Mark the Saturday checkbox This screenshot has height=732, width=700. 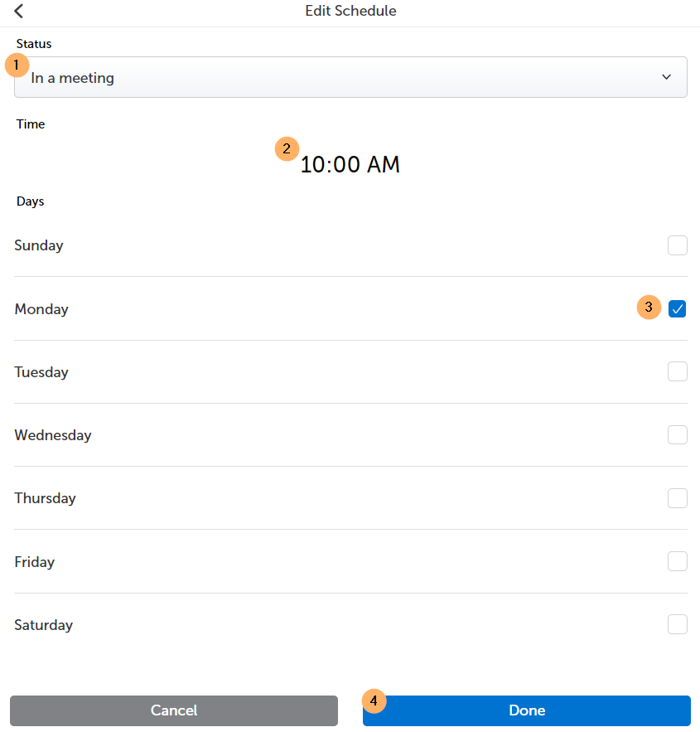click(x=677, y=624)
